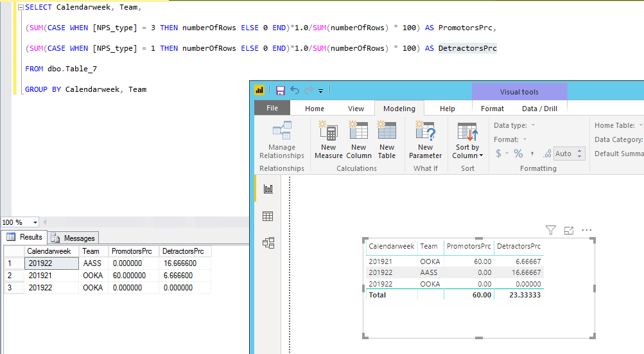Image resolution: width=644 pixels, height=354 pixels.
Task: Apply currency format with dollar icon
Action: (x=498, y=154)
